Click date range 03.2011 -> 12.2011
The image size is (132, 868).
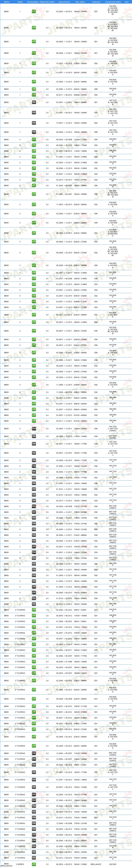64,421
